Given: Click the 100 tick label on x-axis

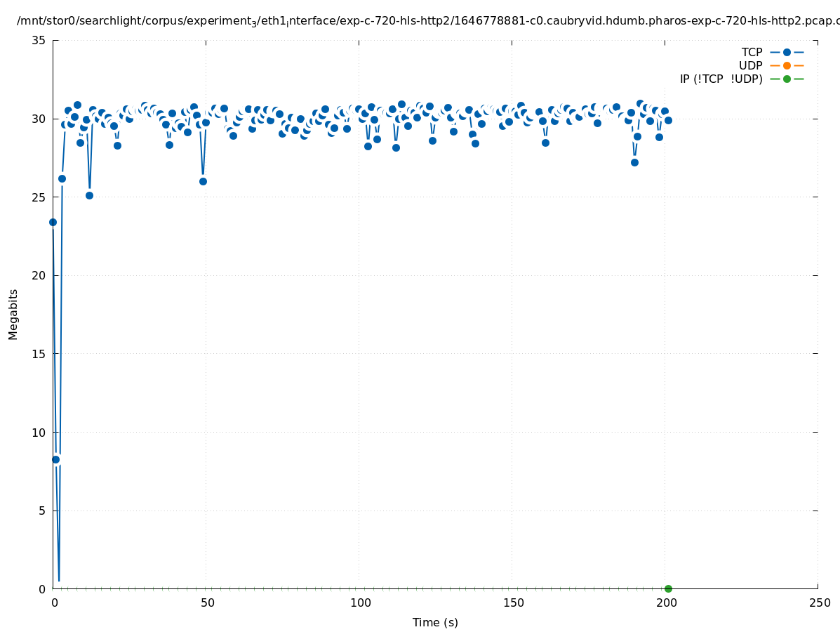Looking at the screenshot, I should tap(360, 603).
